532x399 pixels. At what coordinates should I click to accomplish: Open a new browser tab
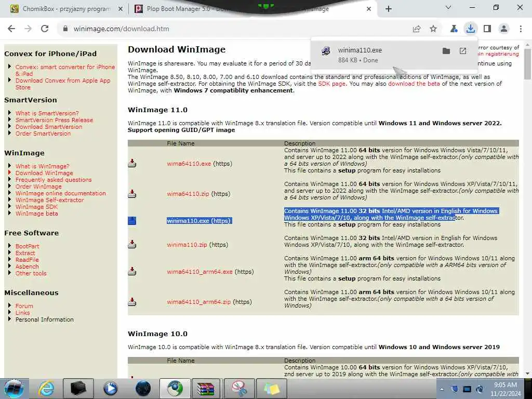point(389,9)
